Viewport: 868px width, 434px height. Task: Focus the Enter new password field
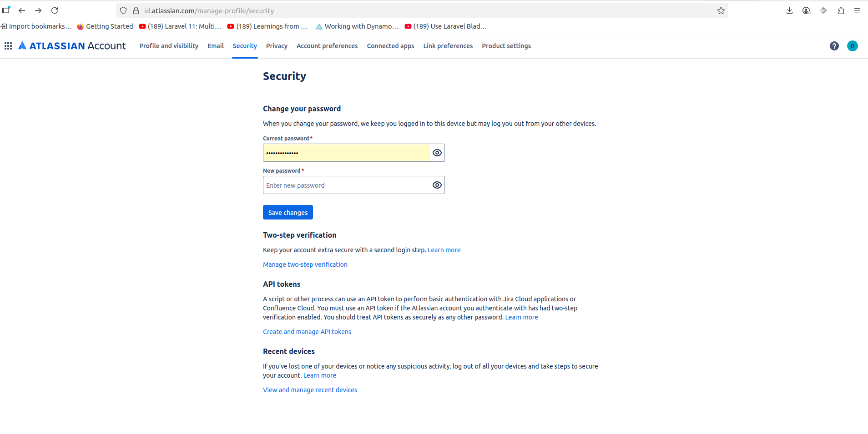[x=346, y=185]
